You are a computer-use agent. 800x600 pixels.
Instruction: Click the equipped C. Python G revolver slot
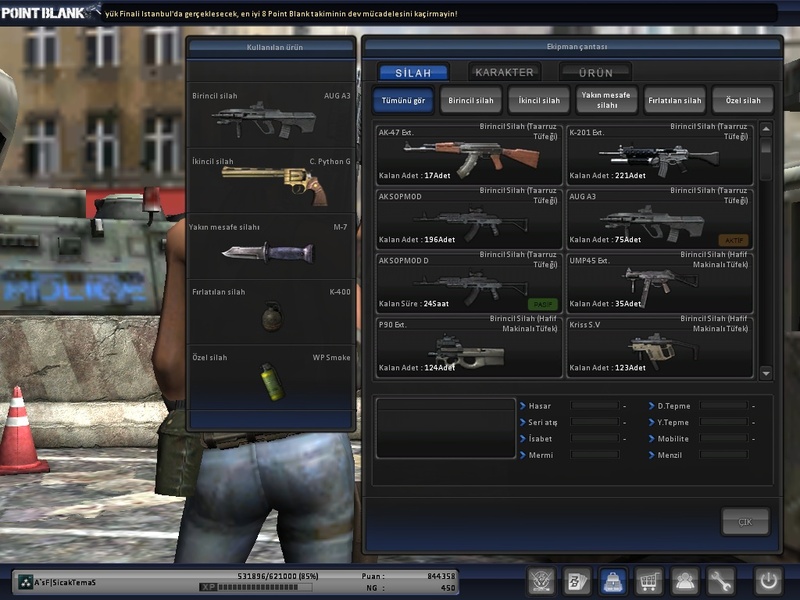(271, 181)
